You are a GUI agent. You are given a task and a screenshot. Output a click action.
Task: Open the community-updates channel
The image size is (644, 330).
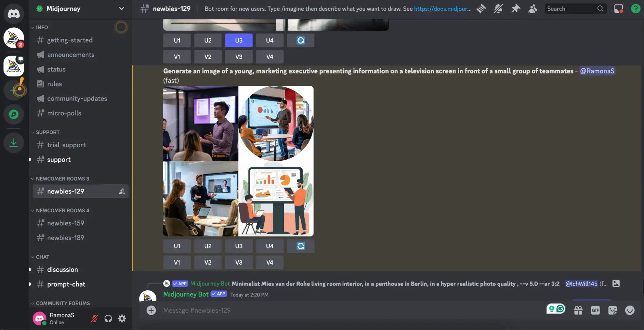point(81,99)
